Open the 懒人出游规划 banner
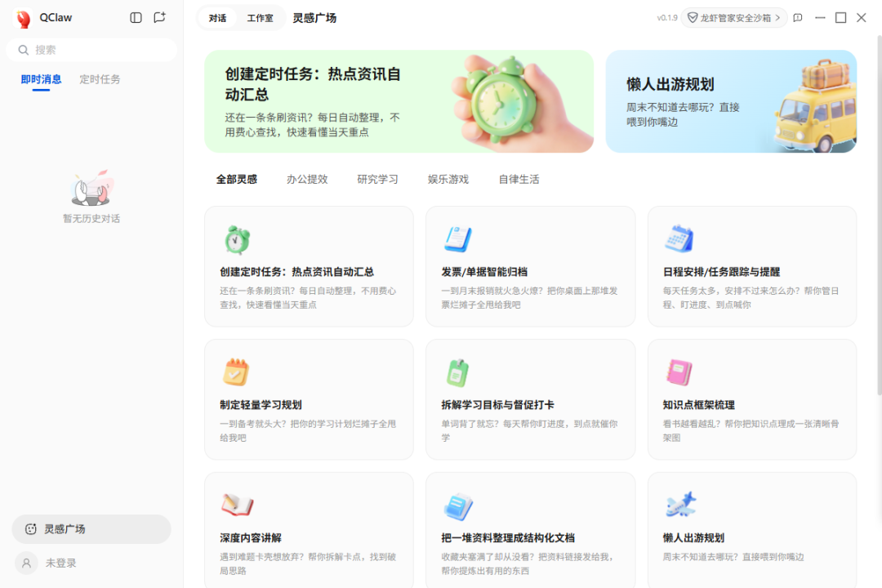 730,101
